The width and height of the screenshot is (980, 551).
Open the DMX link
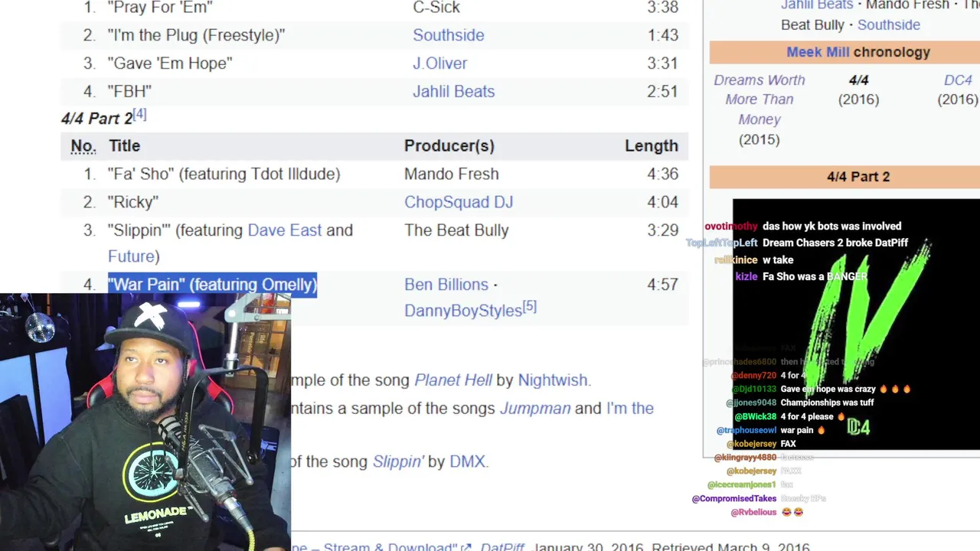[467, 462]
